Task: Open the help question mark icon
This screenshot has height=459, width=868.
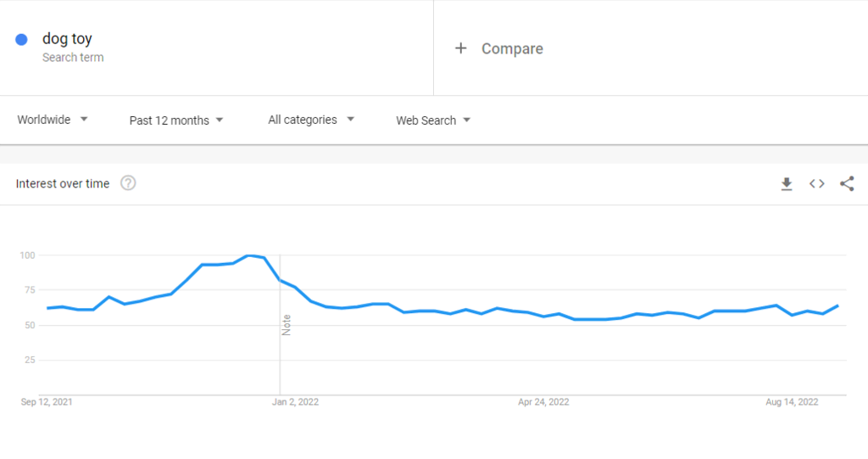Action: tap(128, 183)
